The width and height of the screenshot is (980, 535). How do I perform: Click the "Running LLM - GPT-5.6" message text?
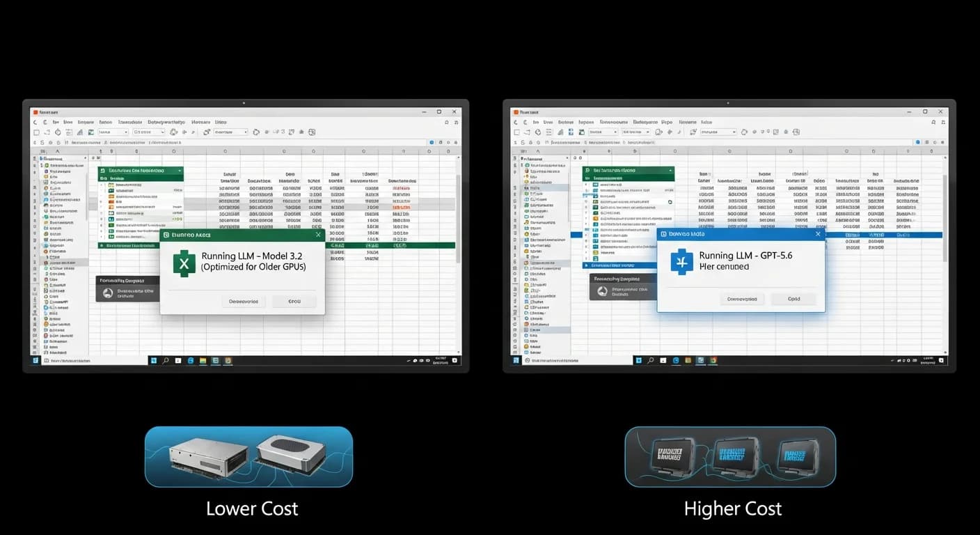[x=745, y=256]
